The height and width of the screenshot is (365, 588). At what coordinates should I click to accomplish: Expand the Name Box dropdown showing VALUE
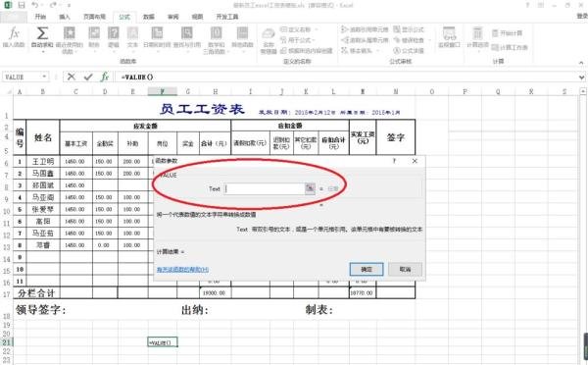45,77
